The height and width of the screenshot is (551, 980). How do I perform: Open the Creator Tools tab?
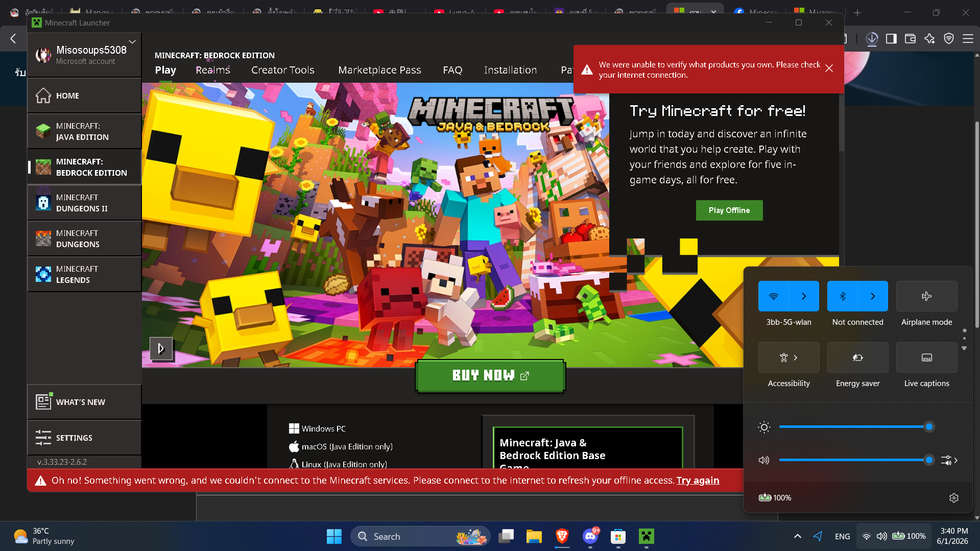point(283,70)
